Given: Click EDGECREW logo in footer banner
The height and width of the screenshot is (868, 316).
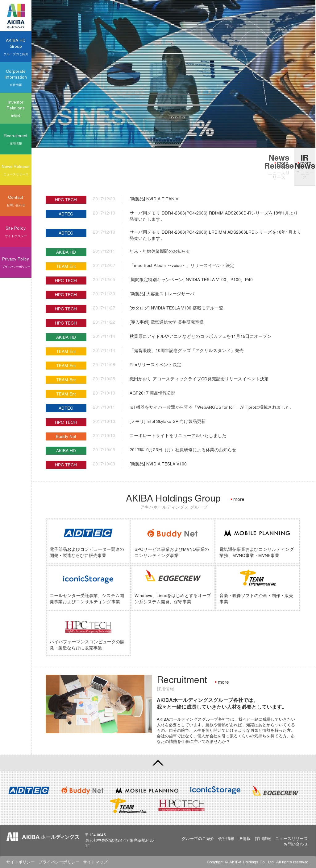Looking at the screenshot, I should click(x=276, y=791).
